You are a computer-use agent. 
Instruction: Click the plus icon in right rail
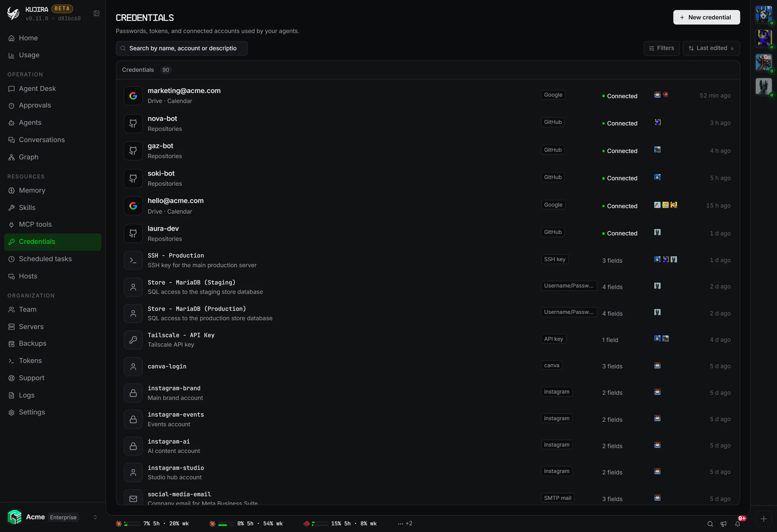764,519
